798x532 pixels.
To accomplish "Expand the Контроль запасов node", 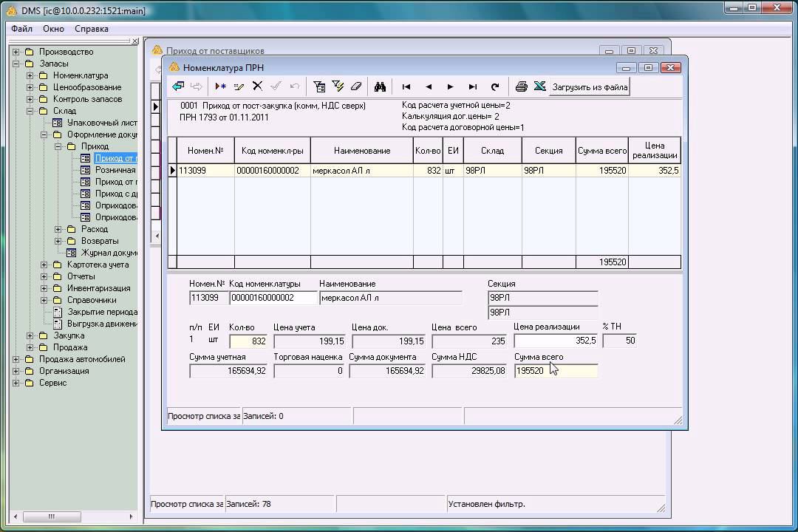I will [30, 99].
